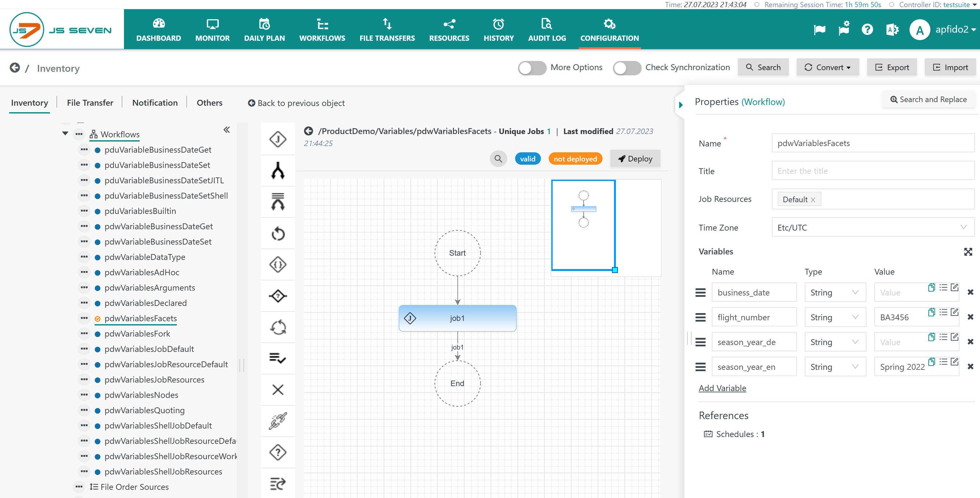Open editor for season_year_en value
This screenshot has height=498, width=980.
[x=955, y=361]
